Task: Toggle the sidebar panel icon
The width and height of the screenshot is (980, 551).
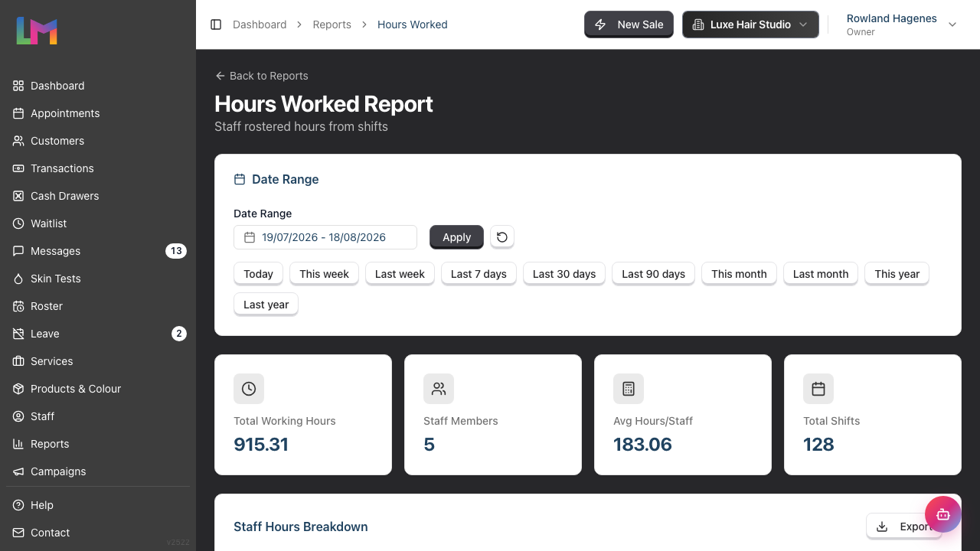Action: coord(216,24)
